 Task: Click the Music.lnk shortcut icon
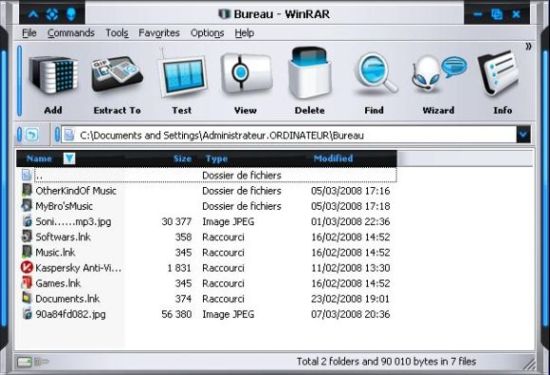point(27,252)
